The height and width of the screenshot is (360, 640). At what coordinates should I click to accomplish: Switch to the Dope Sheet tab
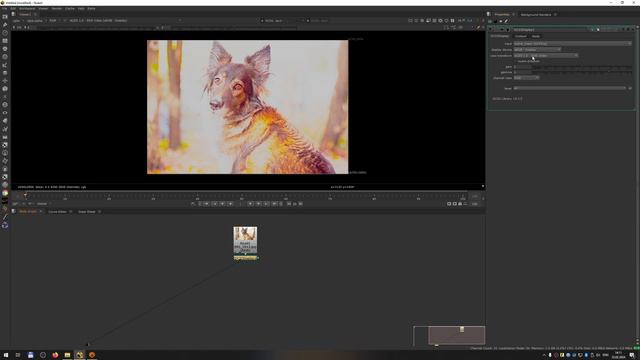click(87, 212)
